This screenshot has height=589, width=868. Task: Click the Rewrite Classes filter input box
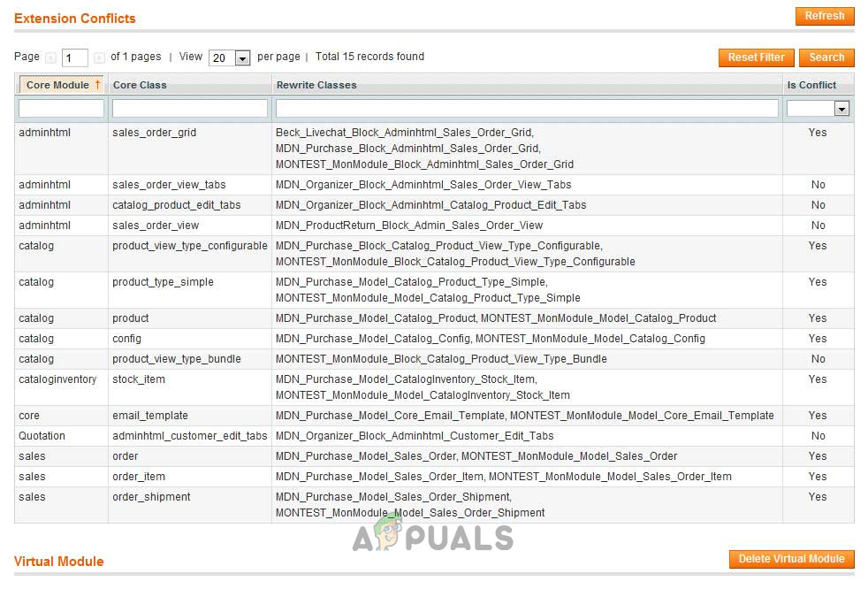526,107
